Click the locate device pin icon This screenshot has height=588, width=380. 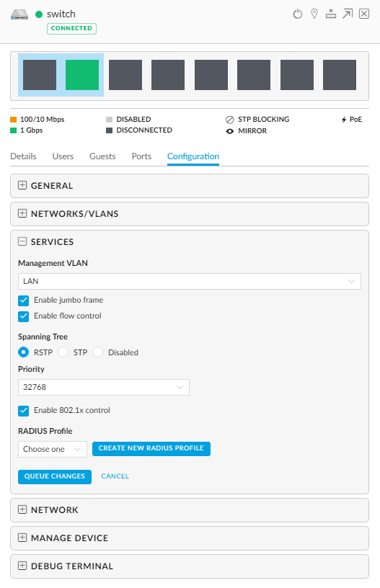[314, 14]
